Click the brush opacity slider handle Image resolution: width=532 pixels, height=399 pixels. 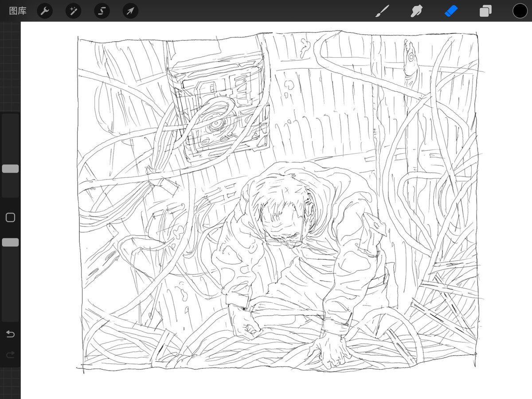(10, 243)
